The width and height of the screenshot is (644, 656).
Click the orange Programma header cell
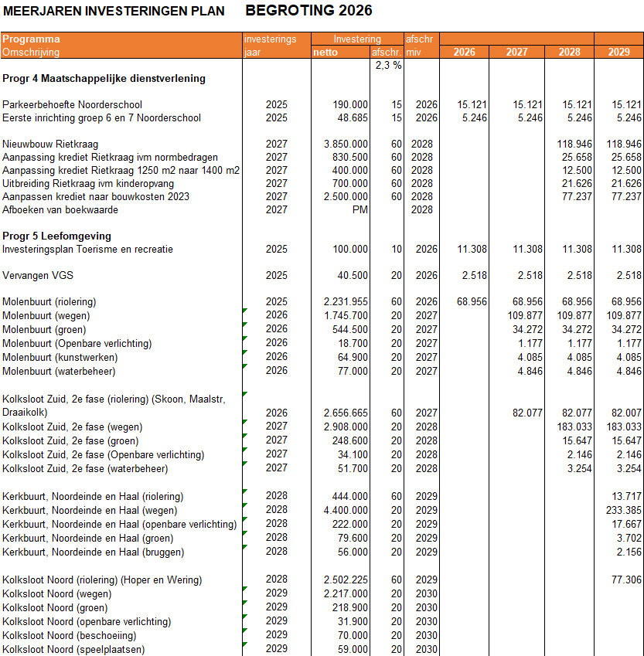(31, 39)
